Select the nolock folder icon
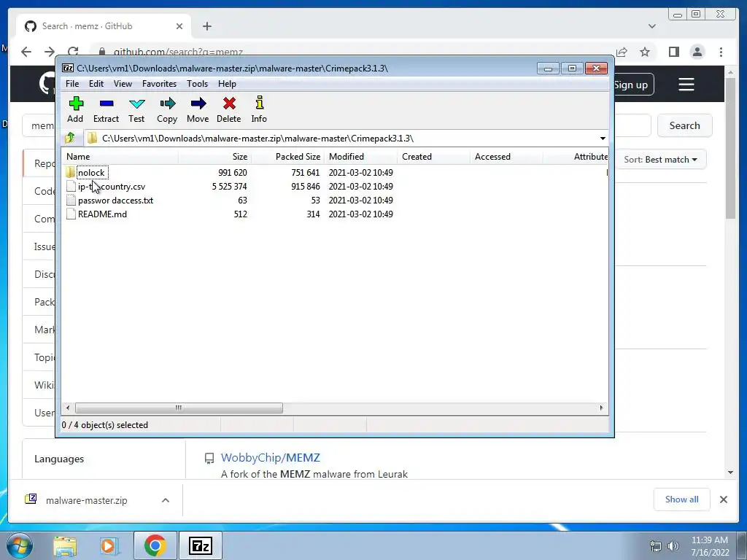Screen dimensions: 747x560 (71, 172)
